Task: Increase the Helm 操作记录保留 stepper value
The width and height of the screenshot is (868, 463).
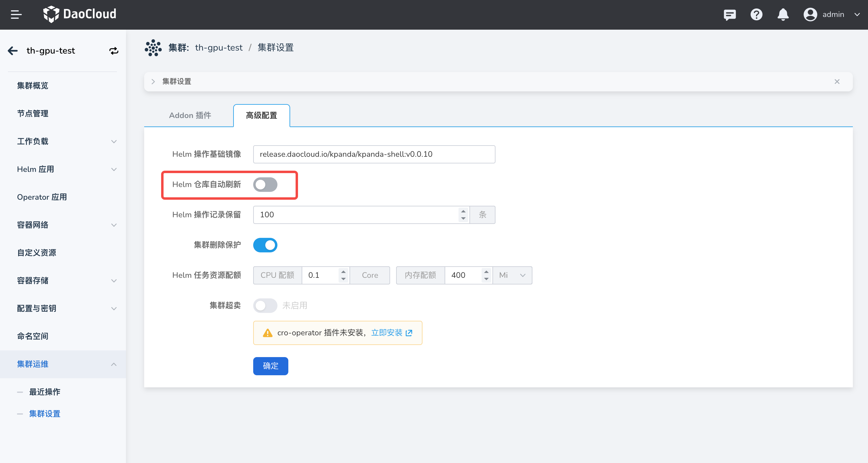Action: point(463,211)
